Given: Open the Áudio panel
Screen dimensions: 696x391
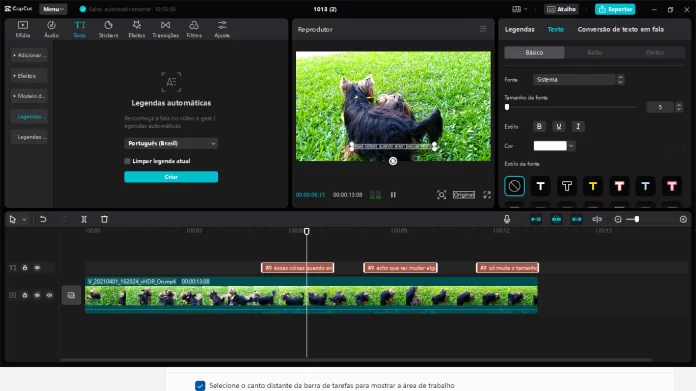Looking at the screenshot, I should [51, 29].
